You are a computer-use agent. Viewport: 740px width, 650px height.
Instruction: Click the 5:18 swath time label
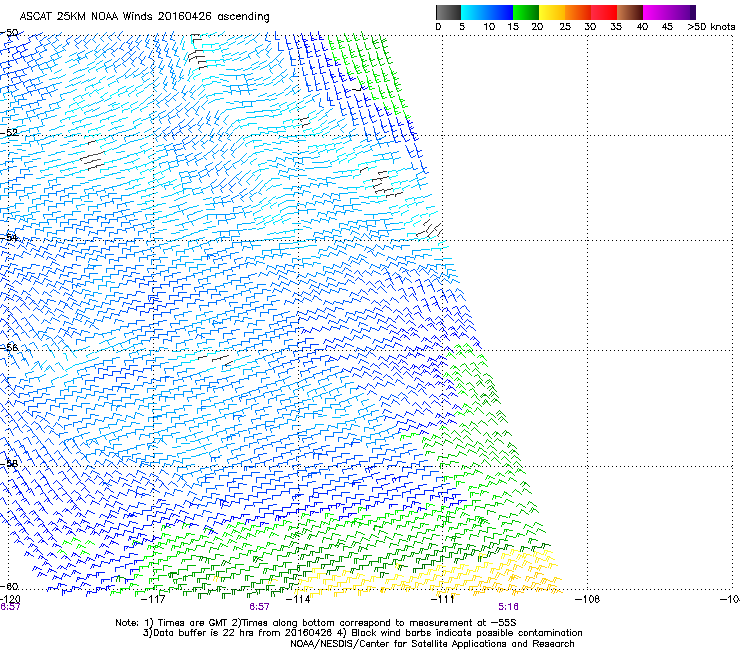(x=508, y=607)
